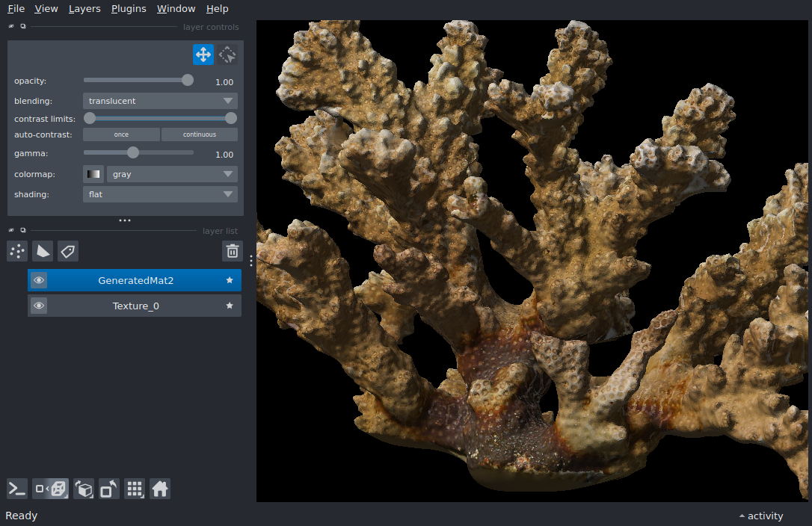
Task: Change order of visible axes
Action: (84, 489)
